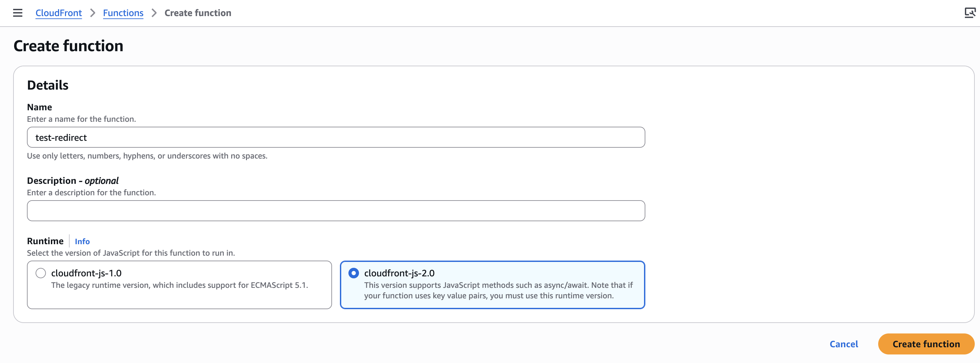Click the Runtime field label
980x363 pixels.
[45, 241]
